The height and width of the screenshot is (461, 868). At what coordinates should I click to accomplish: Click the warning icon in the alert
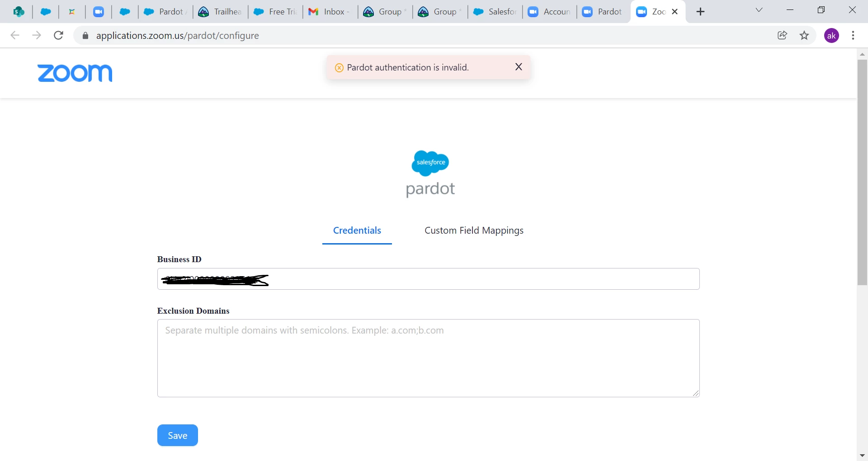339,67
